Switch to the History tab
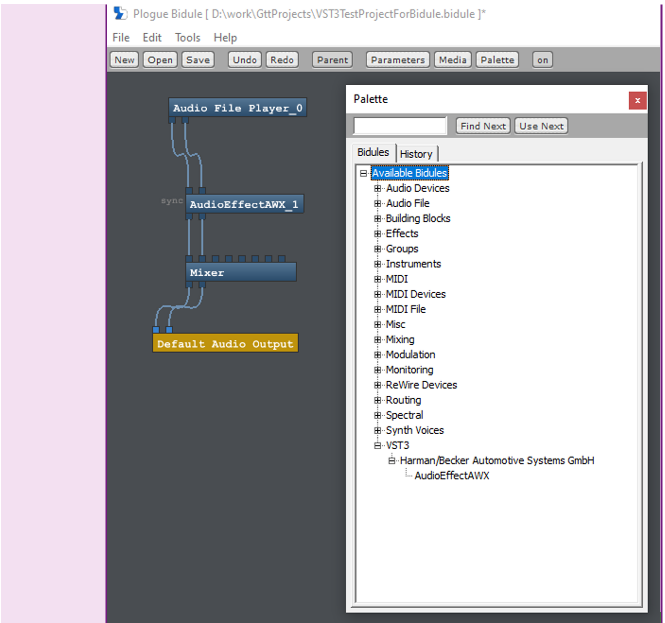 pyautogui.click(x=416, y=154)
